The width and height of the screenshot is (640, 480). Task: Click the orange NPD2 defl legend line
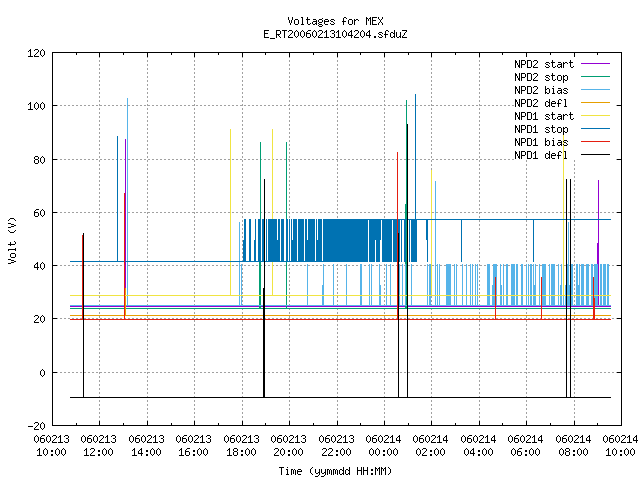(x=596, y=103)
